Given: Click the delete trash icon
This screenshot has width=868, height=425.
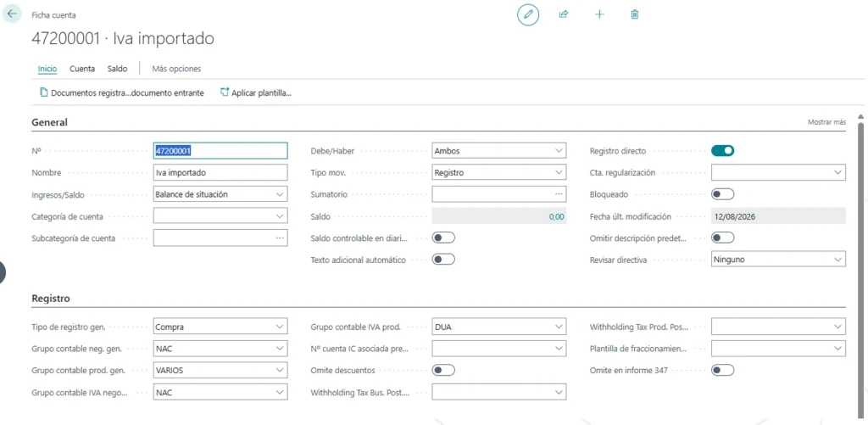Looking at the screenshot, I should pyautogui.click(x=635, y=14).
